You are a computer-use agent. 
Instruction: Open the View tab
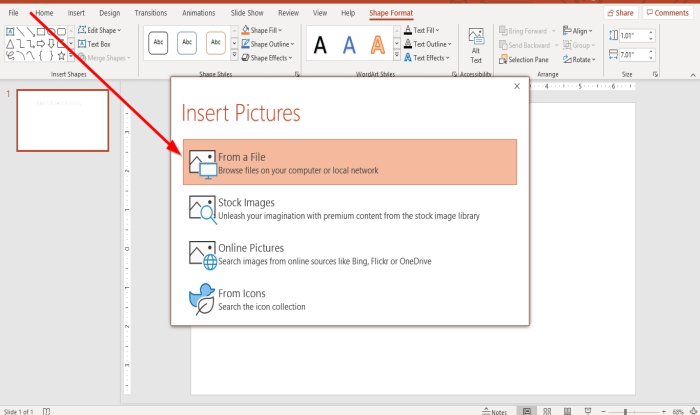click(x=320, y=13)
